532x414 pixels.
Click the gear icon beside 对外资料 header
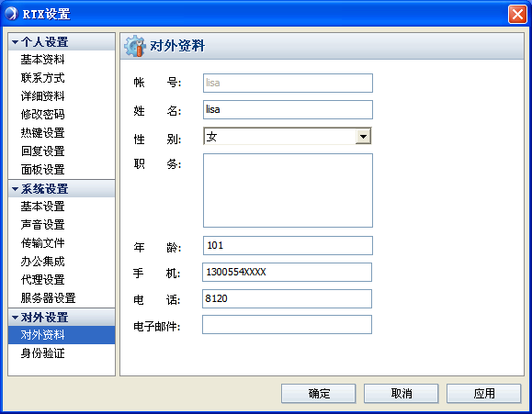(135, 45)
